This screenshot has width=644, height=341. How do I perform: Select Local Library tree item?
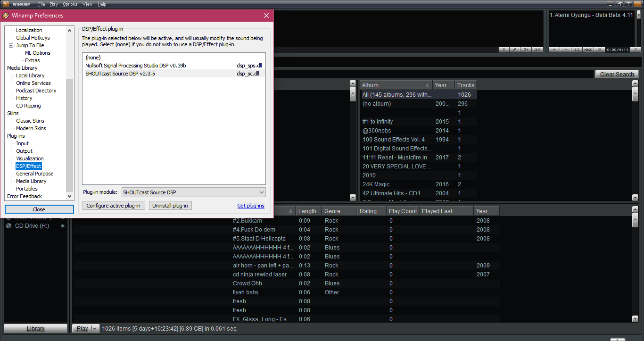(30, 75)
